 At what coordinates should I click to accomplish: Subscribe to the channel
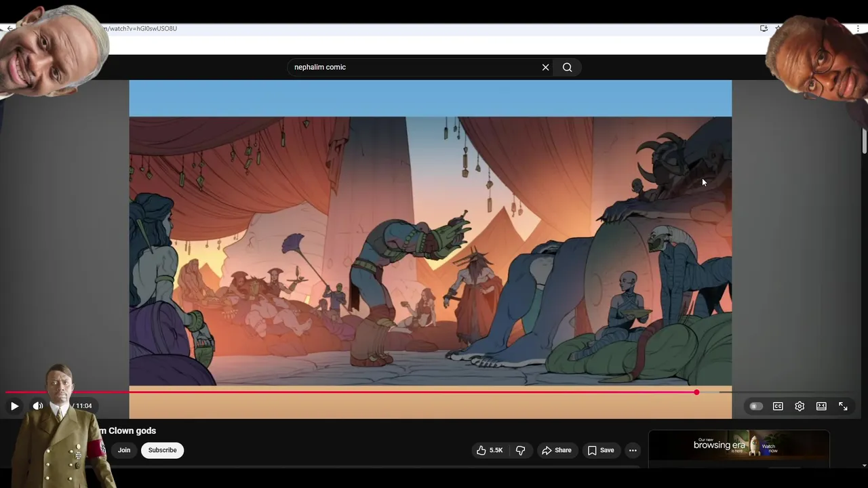pyautogui.click(x=162, y=450)
